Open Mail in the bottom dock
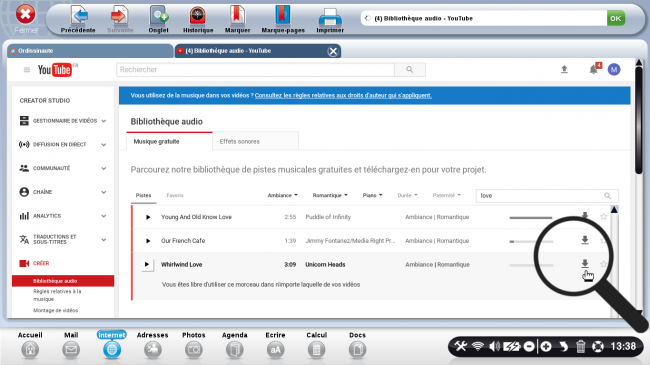 tap(71, 345)
